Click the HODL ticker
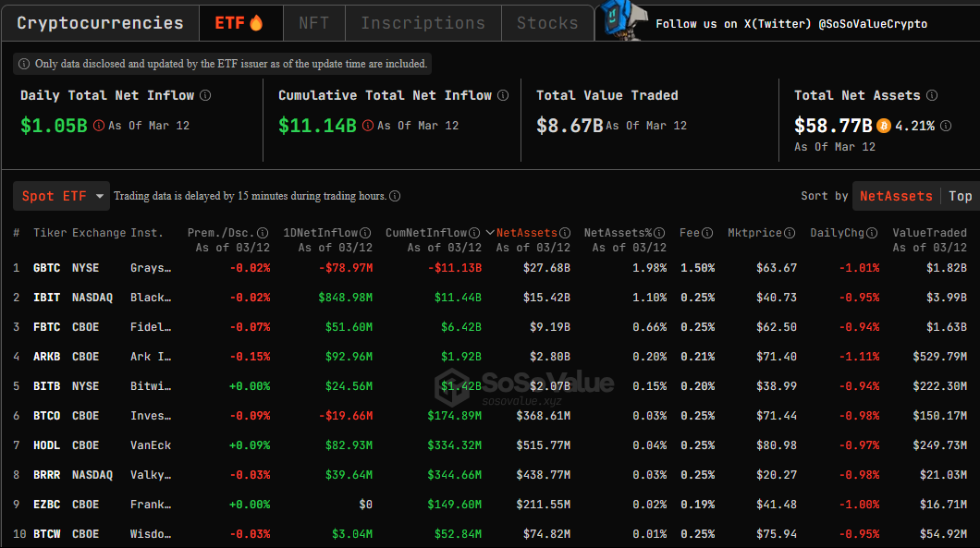This screenshot has height=548, width=980. (x=47, y=445)
